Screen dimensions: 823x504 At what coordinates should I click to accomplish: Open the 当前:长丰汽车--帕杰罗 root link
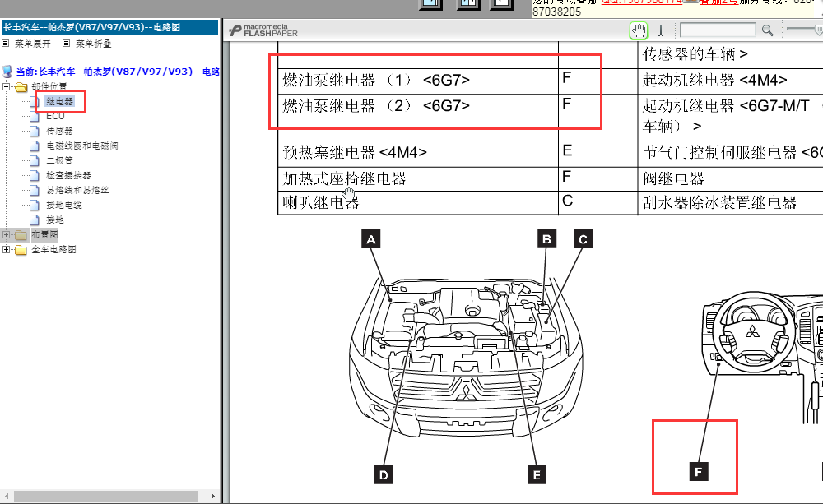pos(118,72)
